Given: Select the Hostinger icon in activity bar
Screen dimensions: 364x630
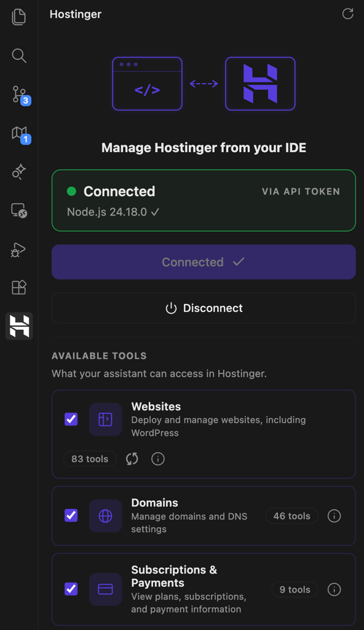Looking at the screenshot, I should click(19, 326).
